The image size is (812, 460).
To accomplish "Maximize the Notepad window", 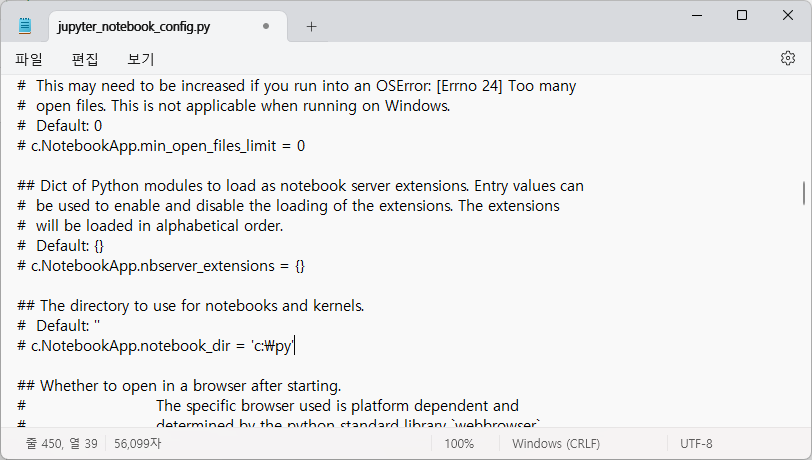I will pyautogui.click(x=742, y=15).
